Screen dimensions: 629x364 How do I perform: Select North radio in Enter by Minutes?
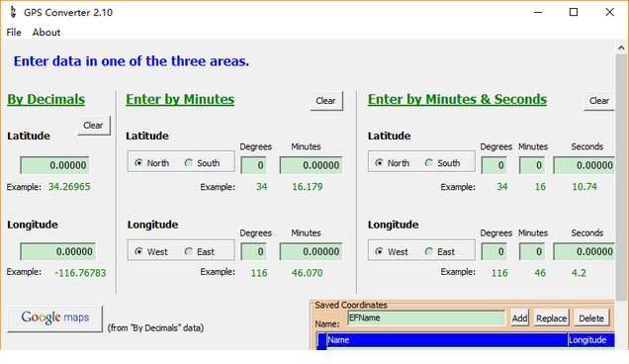[x=152, y=163]
